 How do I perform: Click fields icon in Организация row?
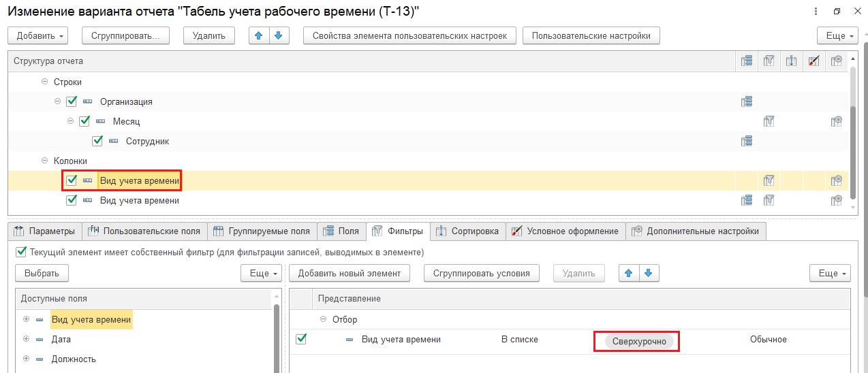[x=747, y=102]
